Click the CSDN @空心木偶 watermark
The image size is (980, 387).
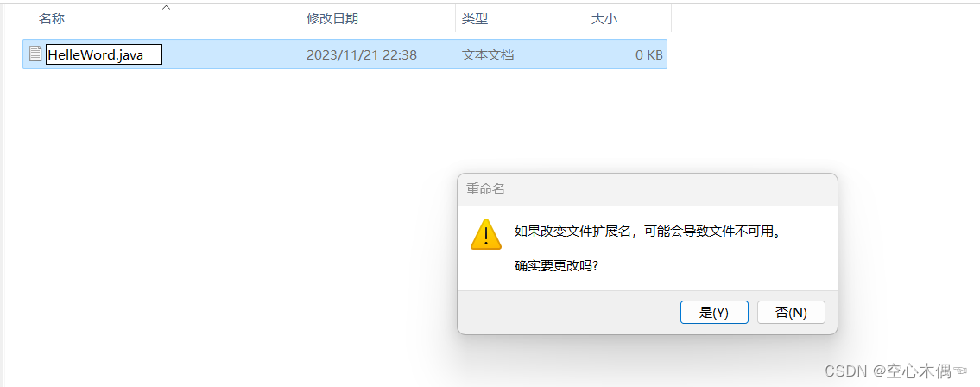coord(895,370)
